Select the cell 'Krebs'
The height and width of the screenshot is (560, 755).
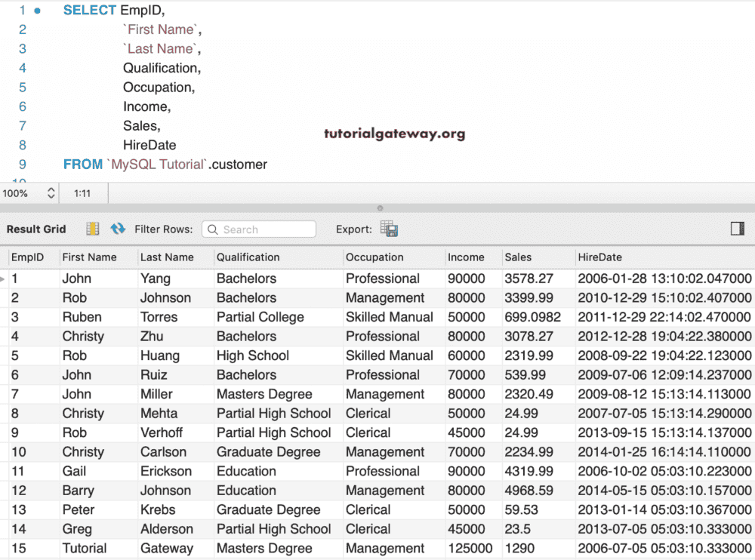[x=158, y=509]
